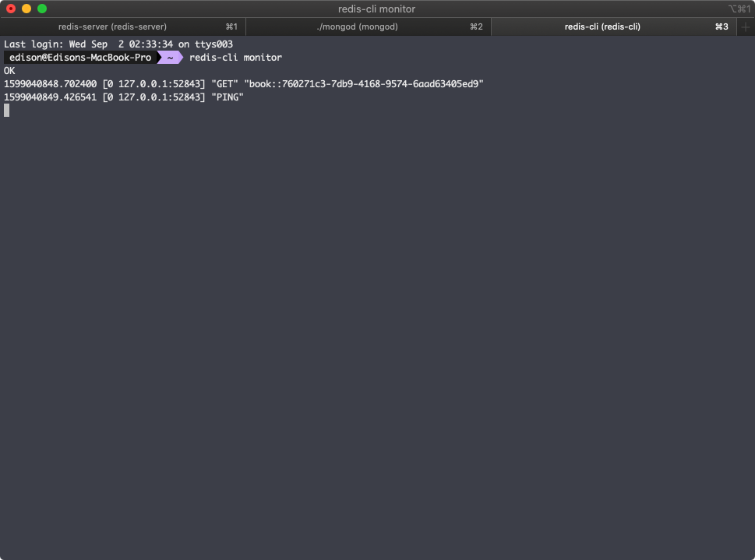Click the purple tilde directory segment
Viewport: 755px width, 560px height.
coord(171,58)
